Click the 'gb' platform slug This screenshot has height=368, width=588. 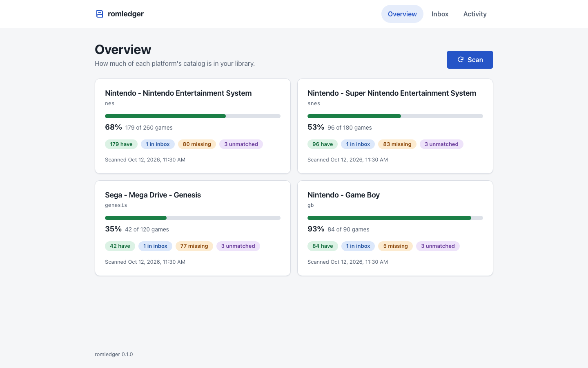point(311,205)
